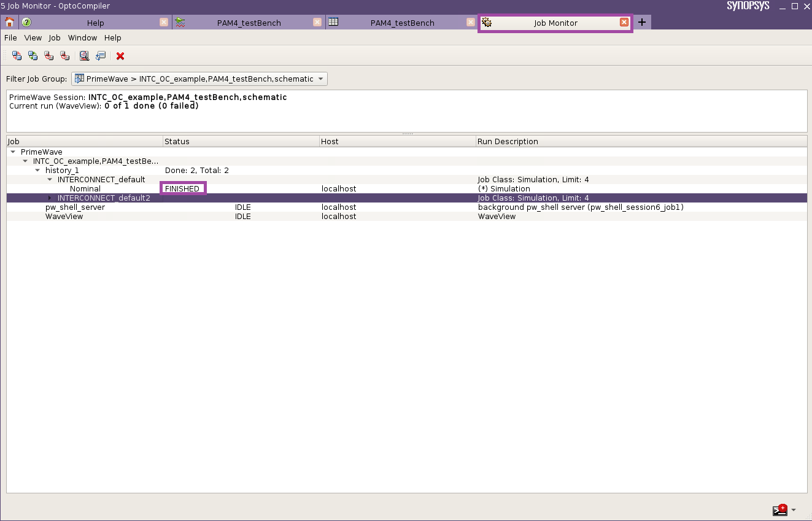Close the PAM4_testBench tab with the waveform icon
812x521 pixels.
click(317, 22)
